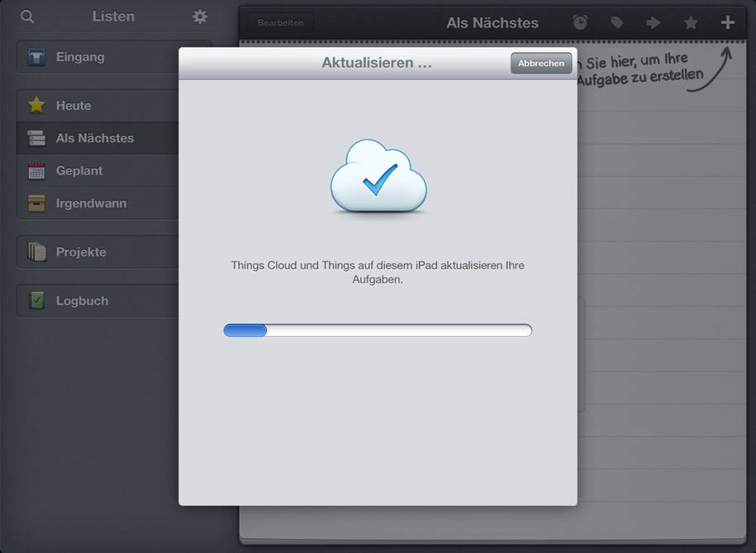Click the Bearbeiten button
This screenshot has height=553, width=756.
click(x=280, y=22)
